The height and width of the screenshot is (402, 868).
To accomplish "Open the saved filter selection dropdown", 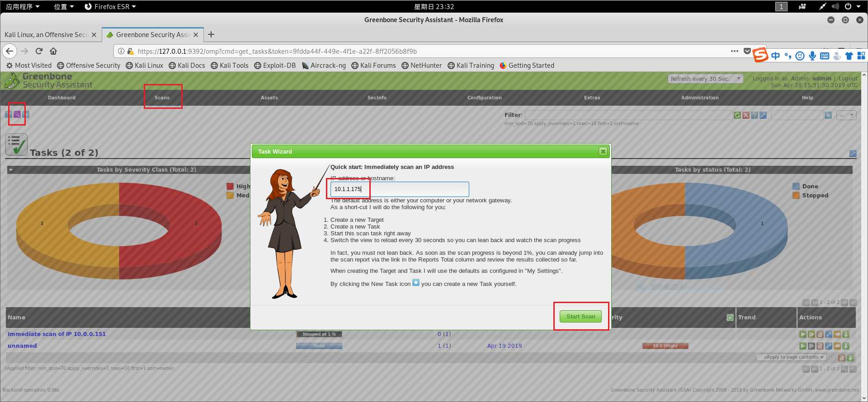I will pyautogui.click(x=846, y=115).
